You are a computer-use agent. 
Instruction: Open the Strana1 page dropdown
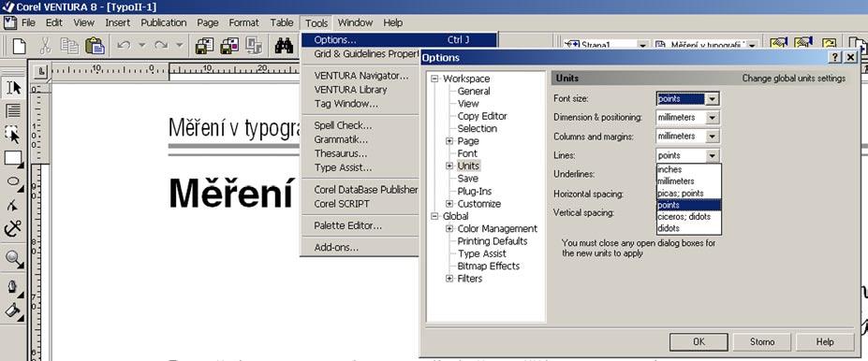pos(642,45)
